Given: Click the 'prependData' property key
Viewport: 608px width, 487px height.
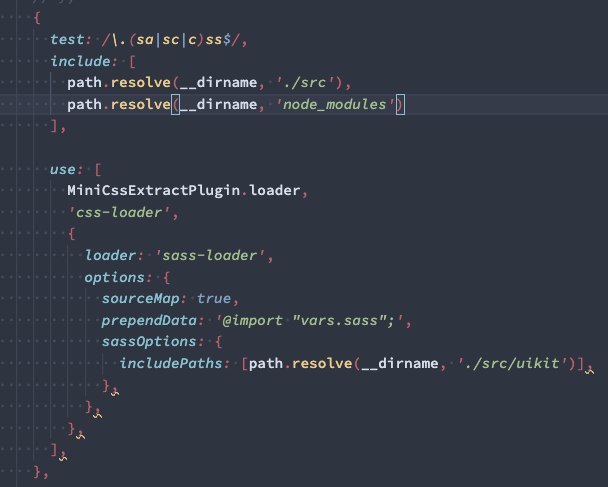Looking at the screenshot, I should coord(149,321).
